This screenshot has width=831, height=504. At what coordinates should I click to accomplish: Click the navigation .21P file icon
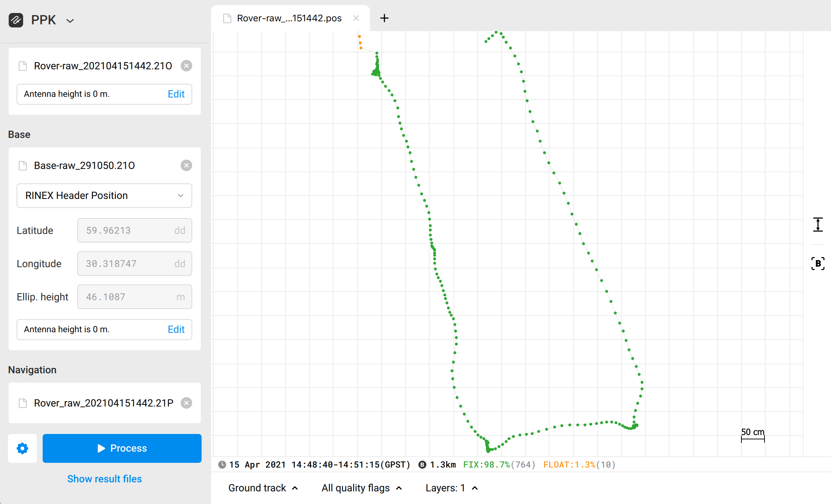pos(23,403)
